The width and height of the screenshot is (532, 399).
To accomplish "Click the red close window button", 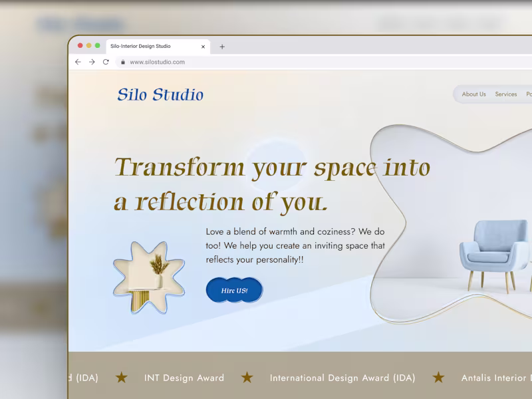I will point(80,45).
